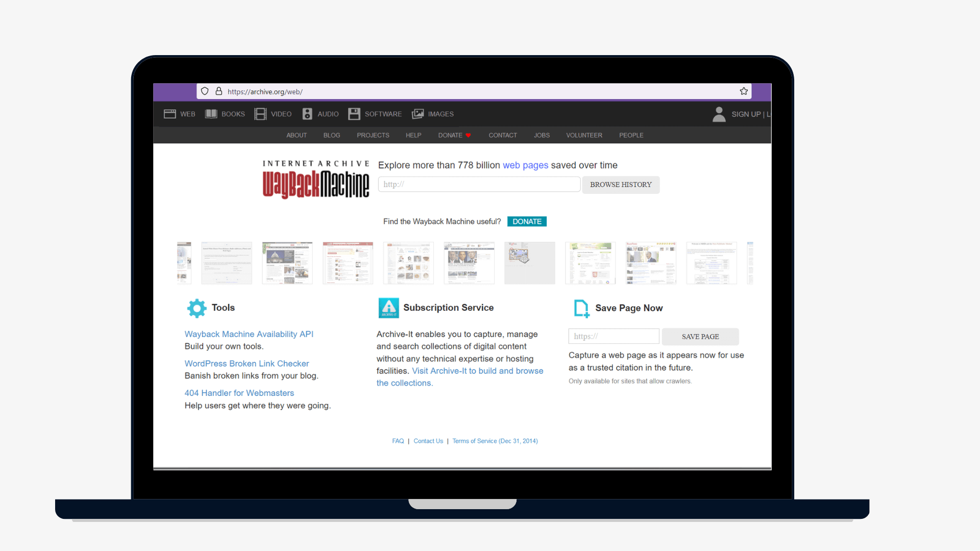Viewport: 980px width, 551px height.
Task: Click the Archive-It Subscription Service logo
Action: pos(388,308)
